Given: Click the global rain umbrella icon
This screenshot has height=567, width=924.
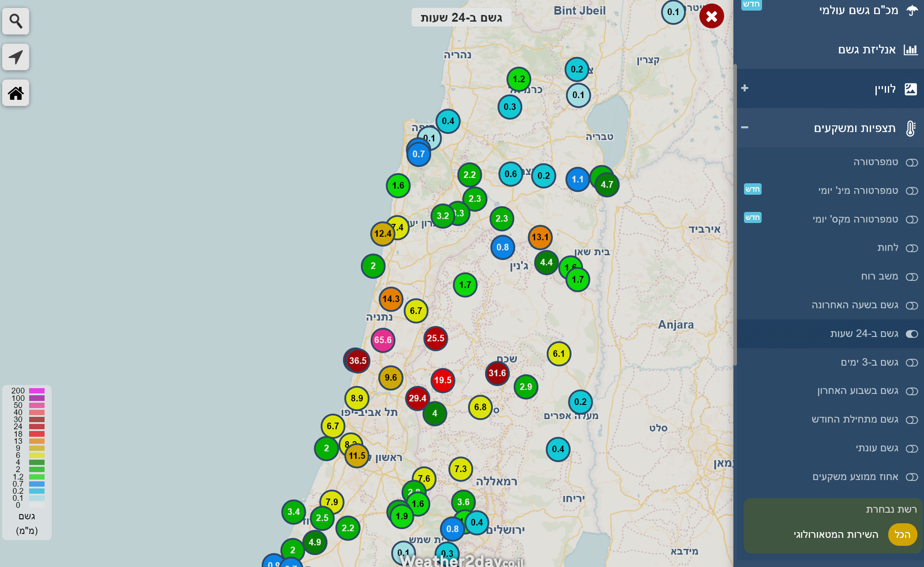Looking at the screenshot, I should 912,10.
